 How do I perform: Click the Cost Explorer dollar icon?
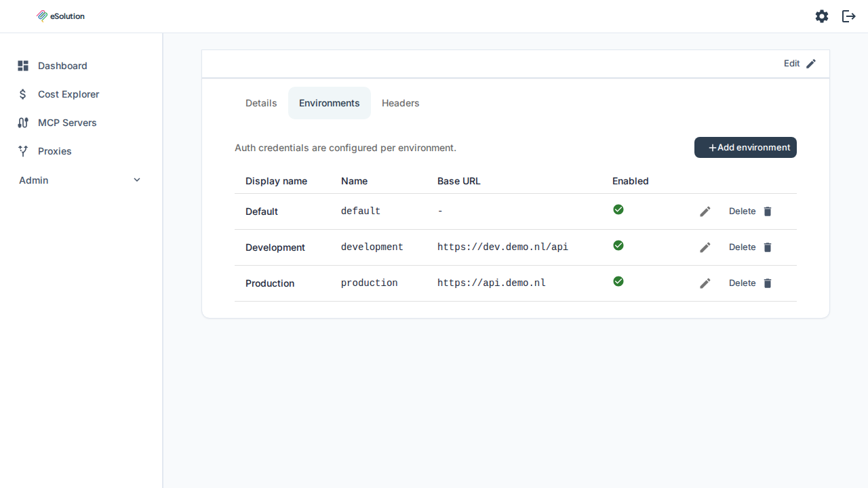tap(23, 94)
